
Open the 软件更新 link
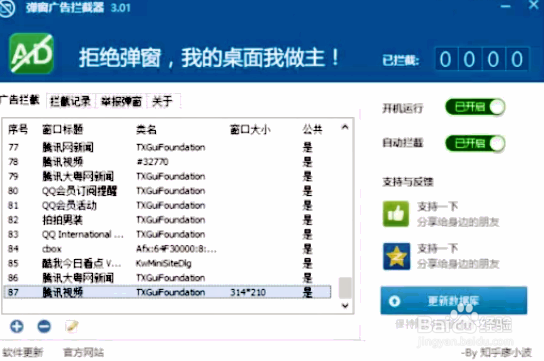pyautogui.click(x=23, y=352)
